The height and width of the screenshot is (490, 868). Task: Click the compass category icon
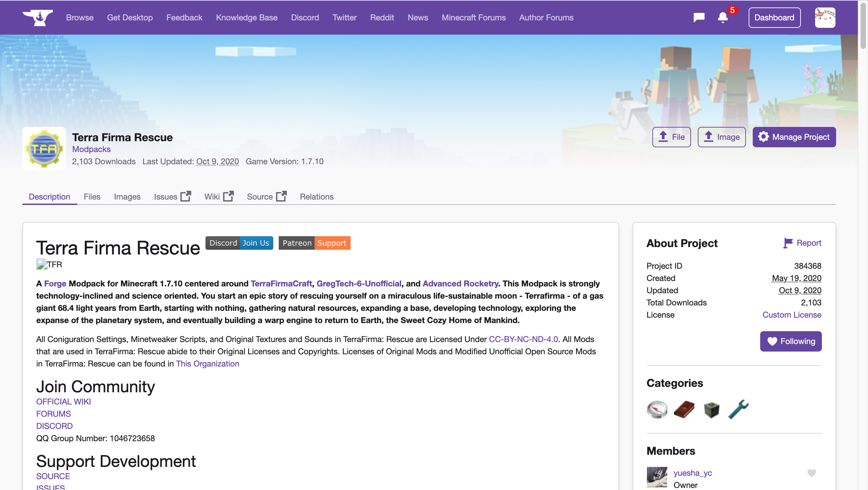pyautogui.click(x=657, y=409)
